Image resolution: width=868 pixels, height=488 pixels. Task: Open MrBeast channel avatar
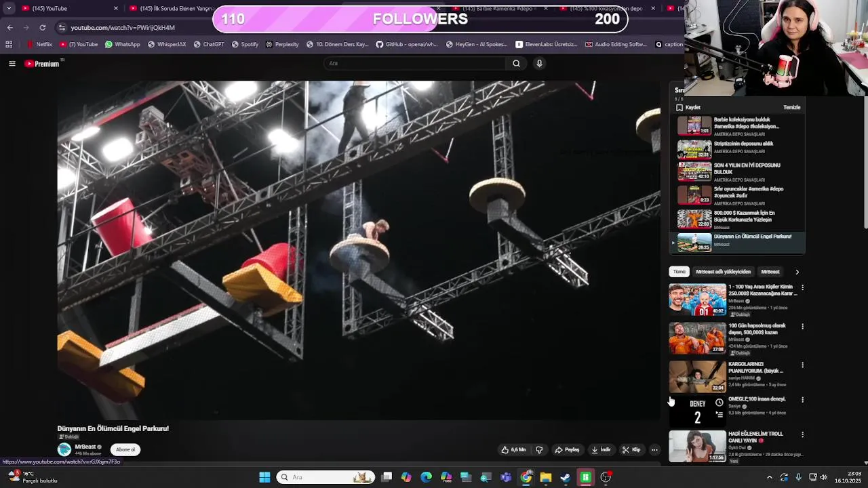64,449
